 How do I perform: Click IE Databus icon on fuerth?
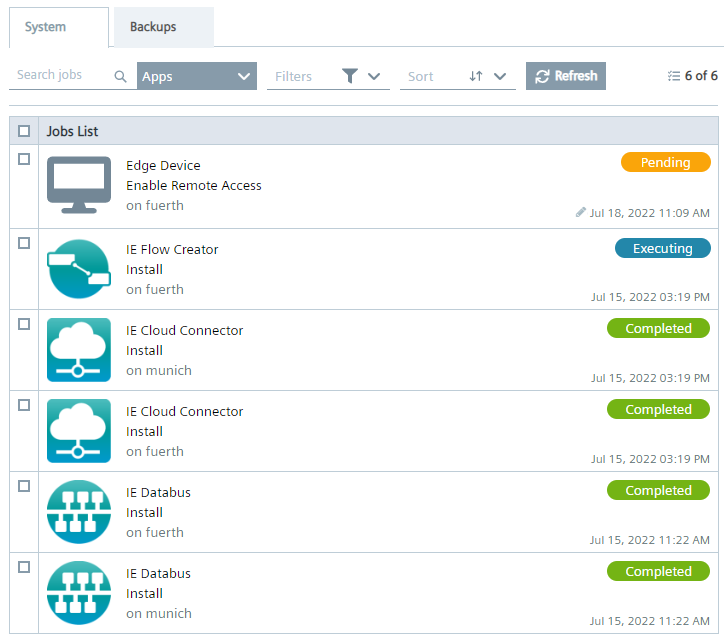(79, 512)
